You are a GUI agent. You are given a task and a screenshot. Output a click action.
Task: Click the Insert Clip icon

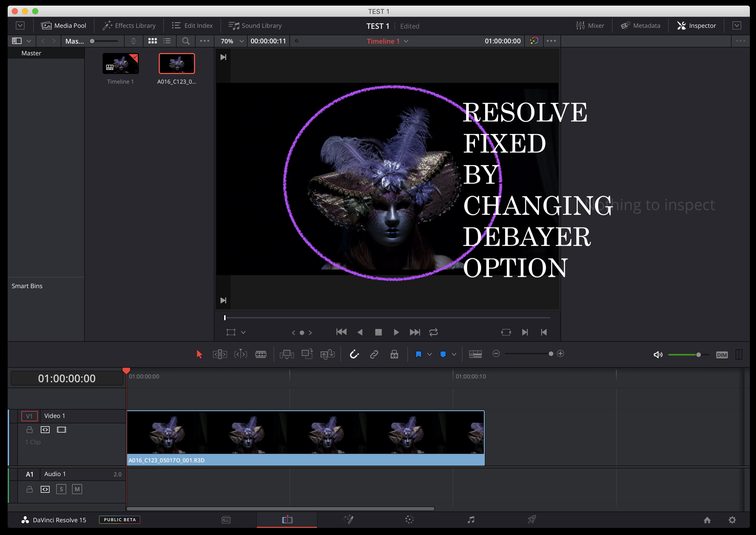(287, 354)
